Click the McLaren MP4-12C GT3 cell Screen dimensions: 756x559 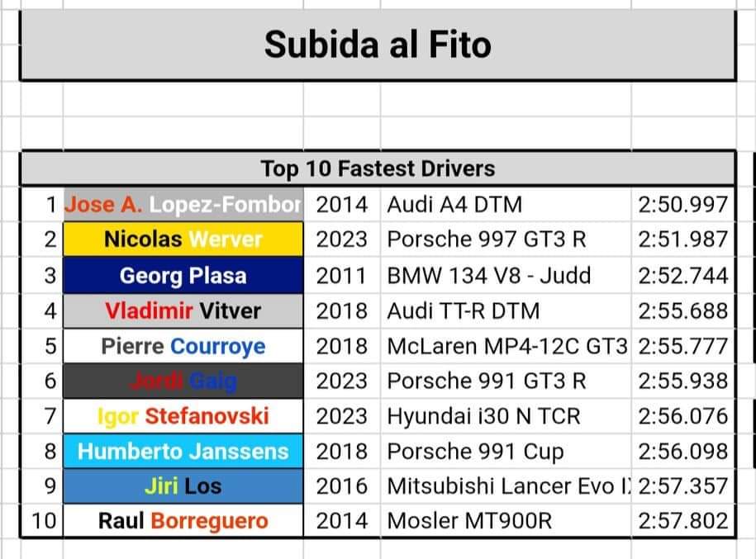point(506,346)
